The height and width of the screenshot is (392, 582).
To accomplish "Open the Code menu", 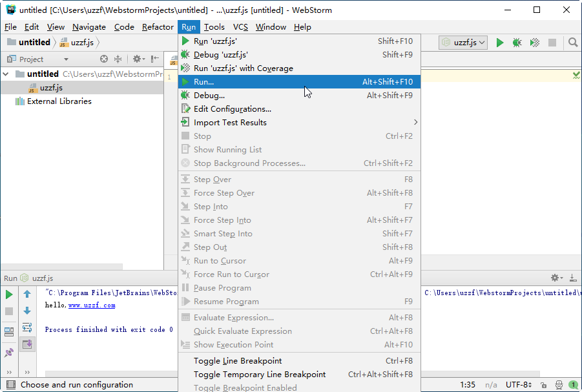I will (x=124, y=27).
